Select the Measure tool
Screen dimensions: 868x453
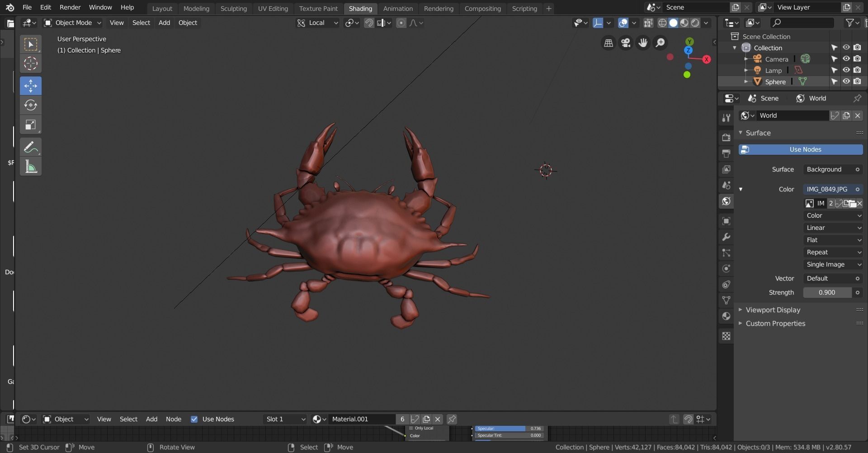(31, 167)
